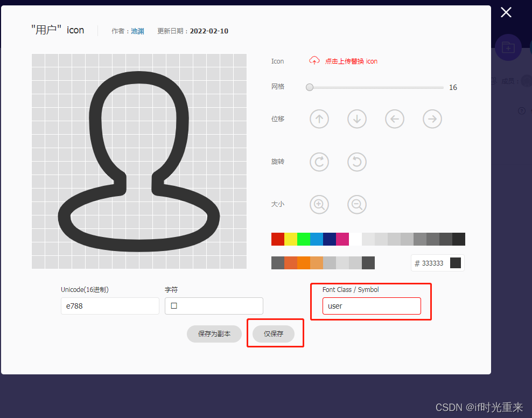Shift icon left with the left arrow
532x418 pixels.
pos(394,119)
